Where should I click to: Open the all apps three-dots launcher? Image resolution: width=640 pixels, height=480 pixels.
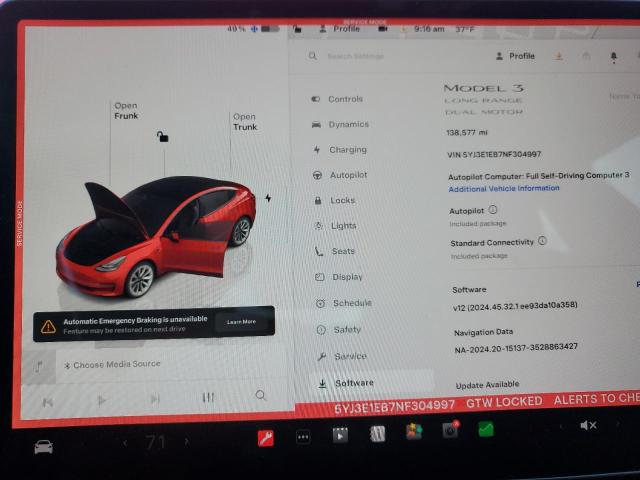point(303,437)
